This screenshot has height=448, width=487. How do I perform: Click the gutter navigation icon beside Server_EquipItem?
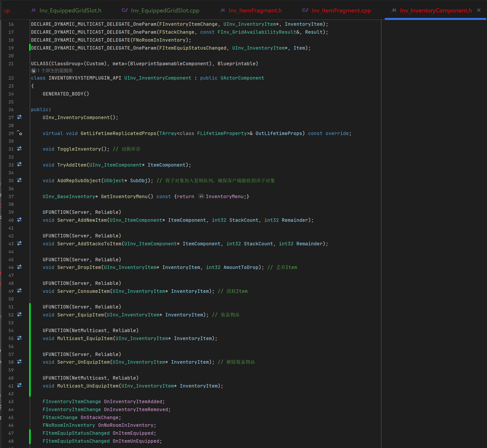19,315
